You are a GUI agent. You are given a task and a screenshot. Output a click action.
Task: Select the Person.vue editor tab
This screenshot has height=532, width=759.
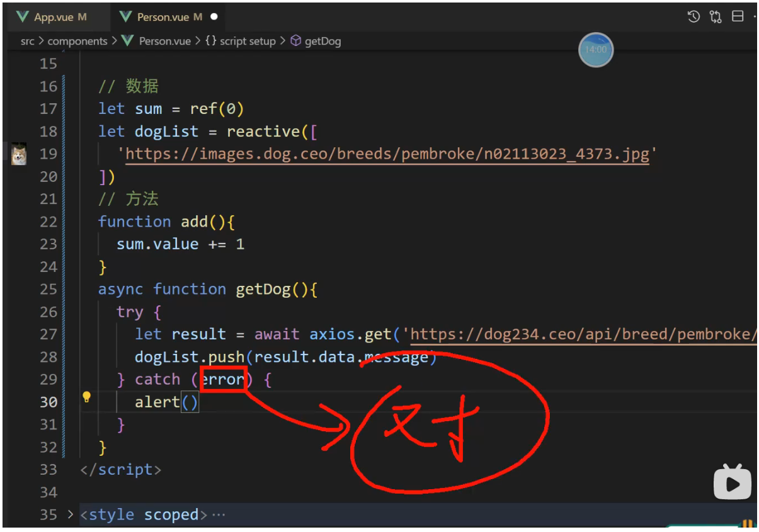[169, 17]
